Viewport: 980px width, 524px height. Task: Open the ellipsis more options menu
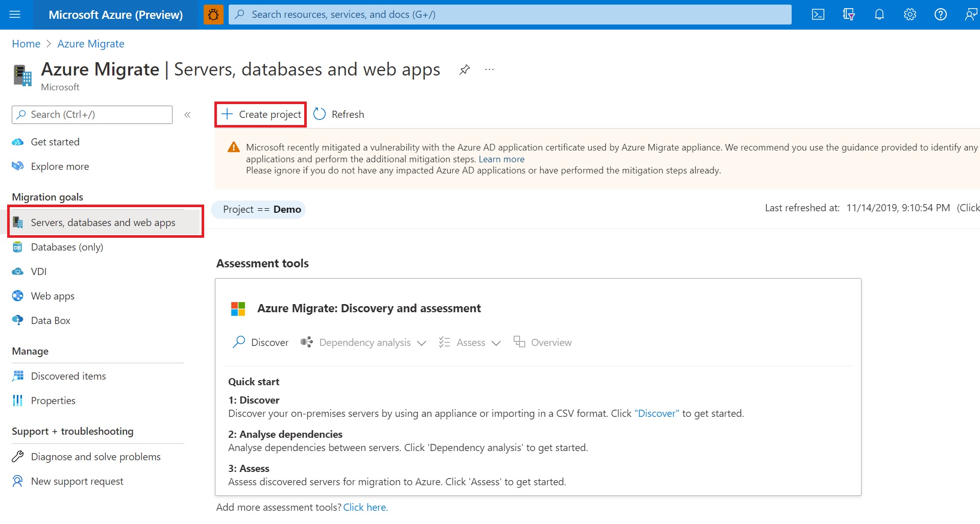(489, 69)
